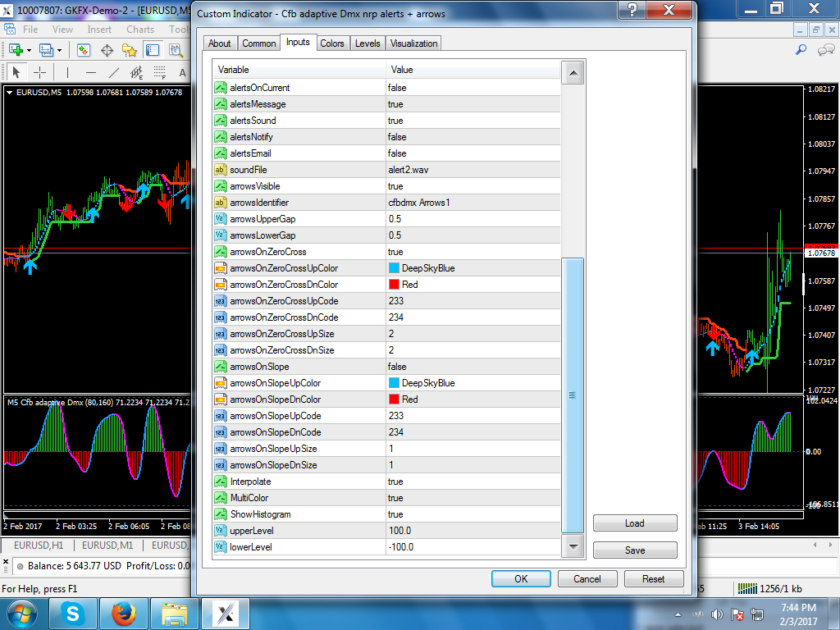Pick the arrowsOnSlopeDnColor Red swatch
This screenshot has height=630, width=840.
click(395, 399)
